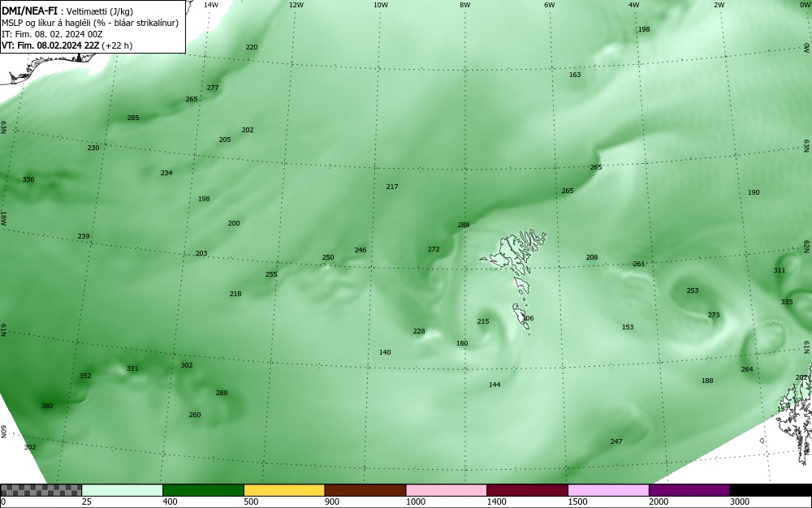Click the 246 value on the map

361,251
